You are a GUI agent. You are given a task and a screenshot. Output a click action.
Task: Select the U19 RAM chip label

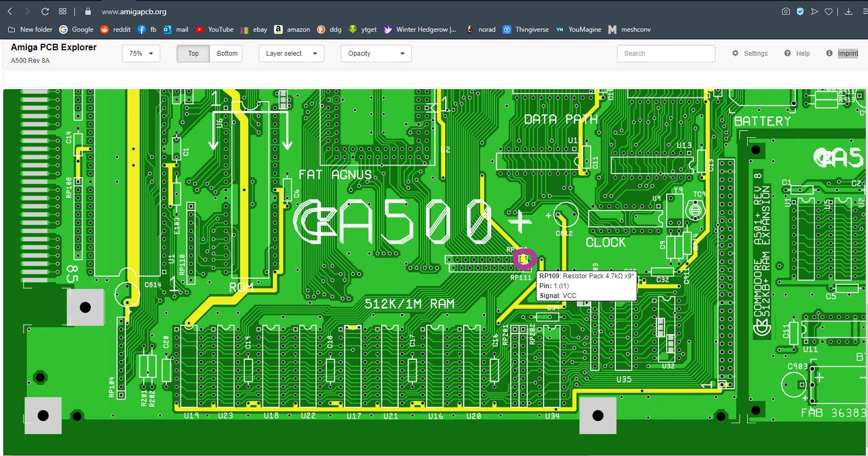click(x=191, y=416)
